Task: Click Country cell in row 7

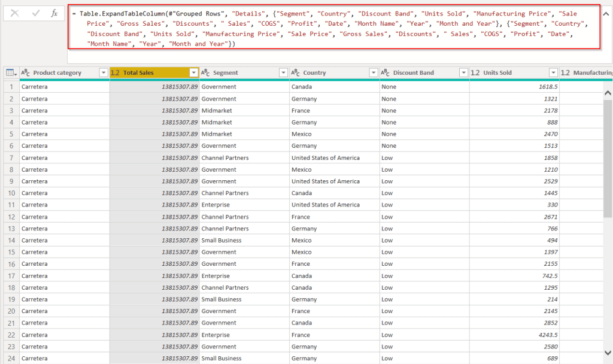Action: coord(334,157)
